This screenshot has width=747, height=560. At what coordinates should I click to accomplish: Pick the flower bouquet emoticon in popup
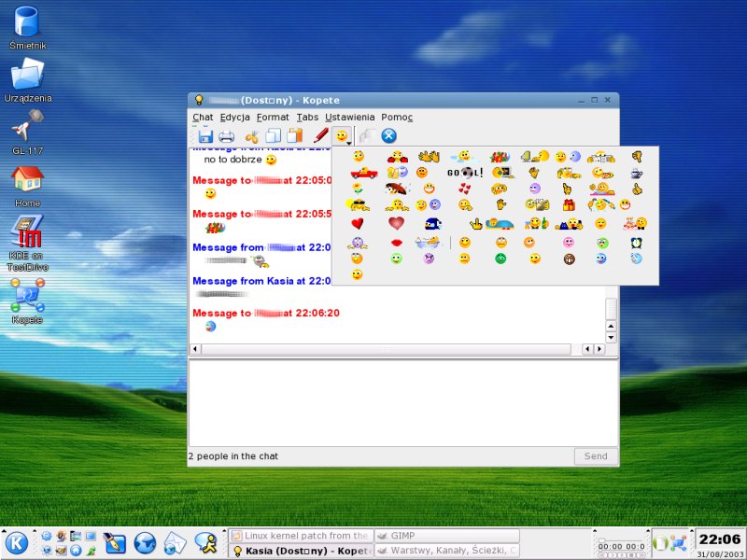[x=500, y=156]
